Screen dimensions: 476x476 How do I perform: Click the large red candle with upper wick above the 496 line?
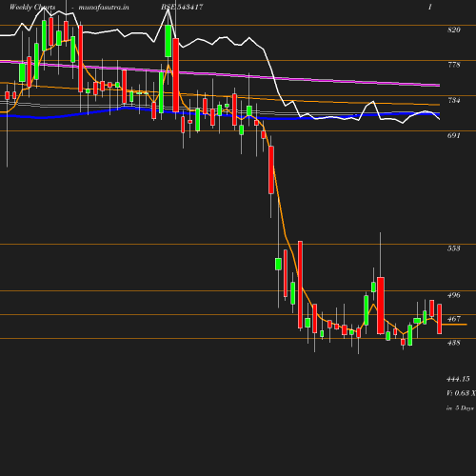pyautogui.click(x=381, y=306)
